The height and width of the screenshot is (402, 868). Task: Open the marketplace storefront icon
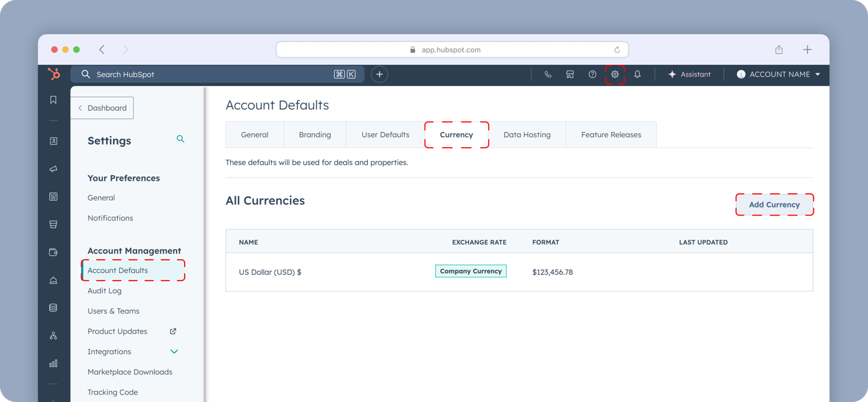pos(570,74)
